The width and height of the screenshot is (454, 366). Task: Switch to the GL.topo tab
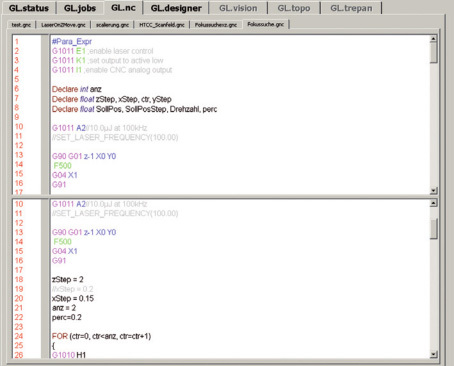[x=294, y=8]
